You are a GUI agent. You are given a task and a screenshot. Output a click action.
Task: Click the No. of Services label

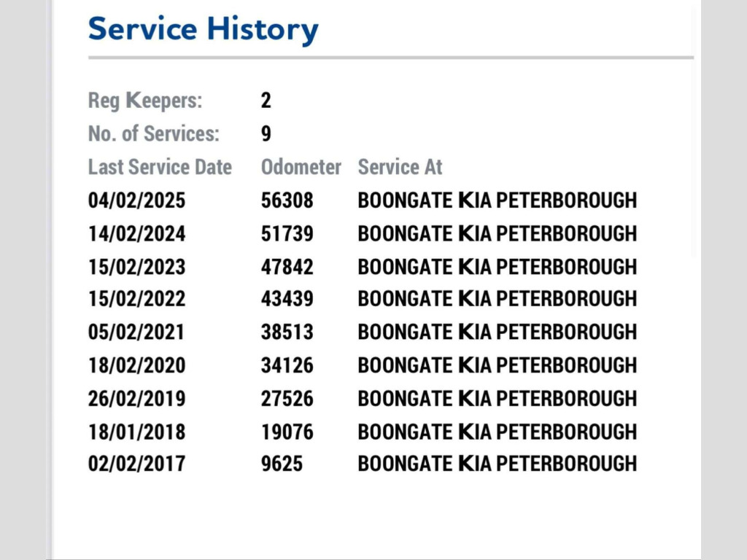point(153,134)
